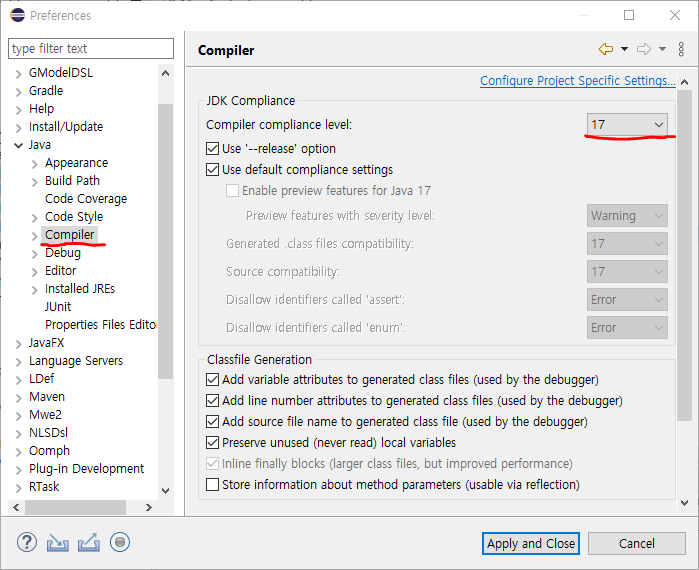Select Installed JREs in the tree

(x=80, y=289)
